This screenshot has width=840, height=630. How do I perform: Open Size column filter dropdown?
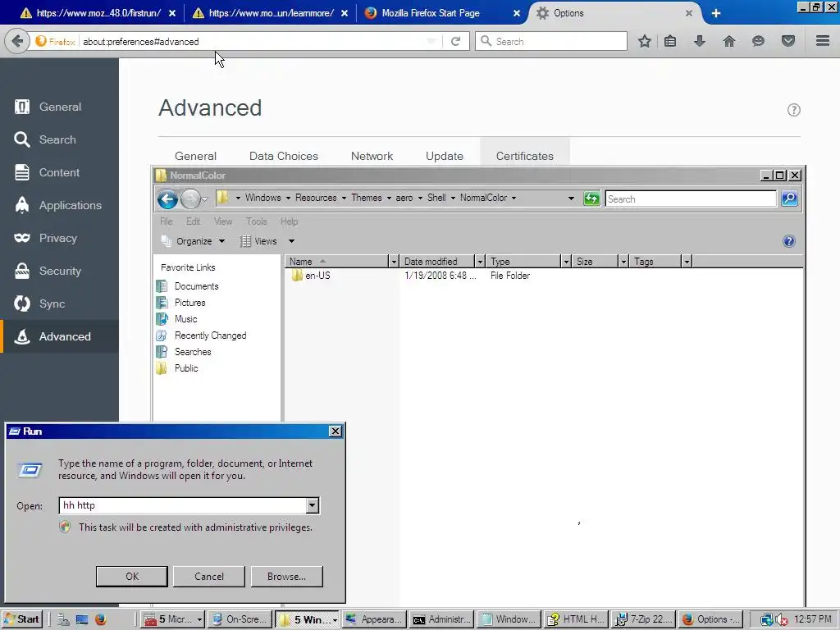tap(623, 262)
